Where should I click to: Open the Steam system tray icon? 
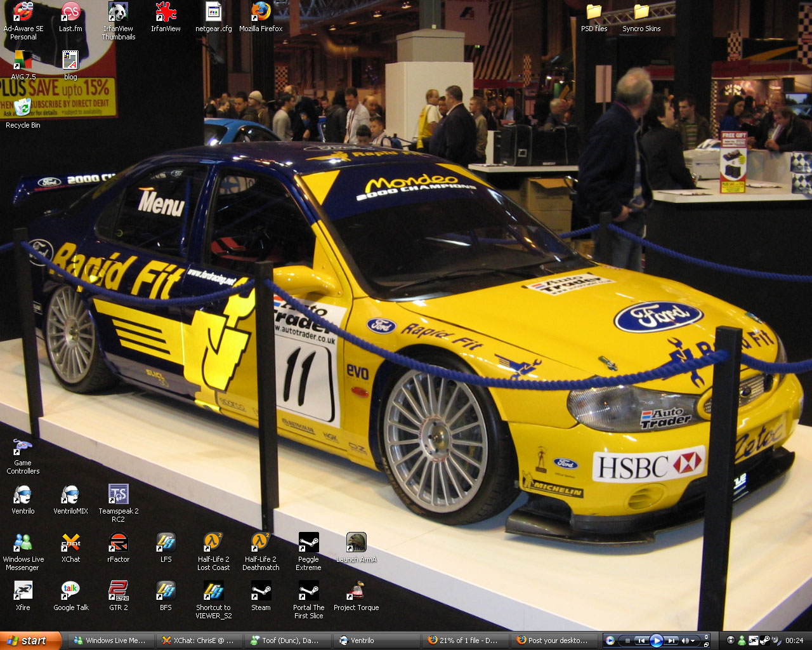coord(764,640)
